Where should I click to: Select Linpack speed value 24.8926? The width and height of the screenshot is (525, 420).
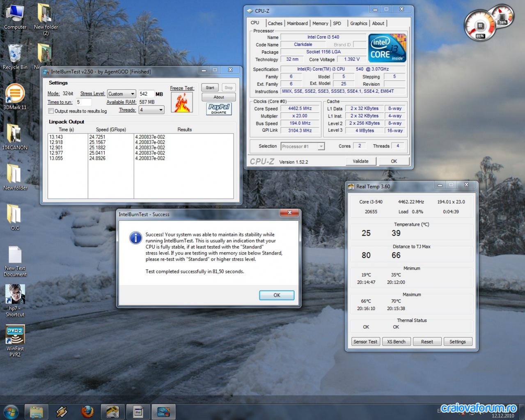tap(97, 158)
